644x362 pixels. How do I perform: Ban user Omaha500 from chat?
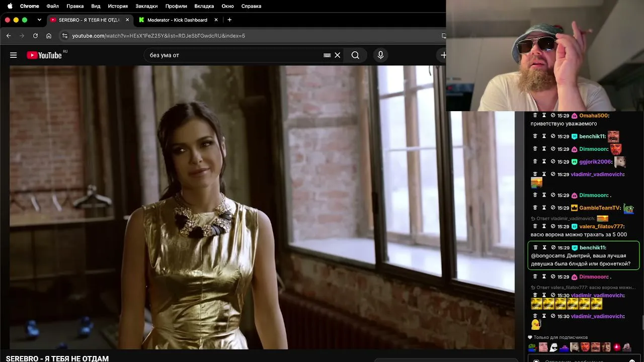point(553,116)
